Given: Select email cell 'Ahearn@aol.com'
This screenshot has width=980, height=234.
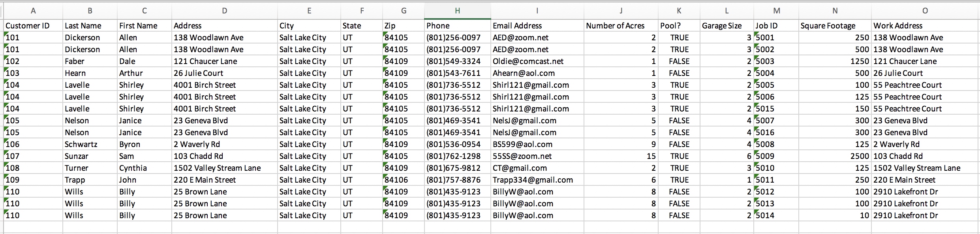Looking at the screenshot, I should tap(537, 73).
